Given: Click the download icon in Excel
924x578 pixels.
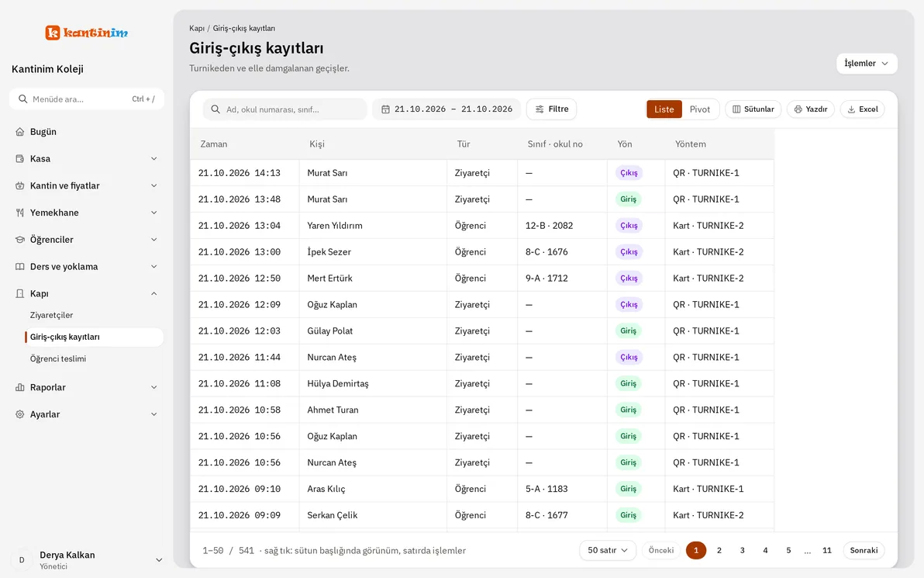Looking at the screenshot, I should tap(851, 109).
